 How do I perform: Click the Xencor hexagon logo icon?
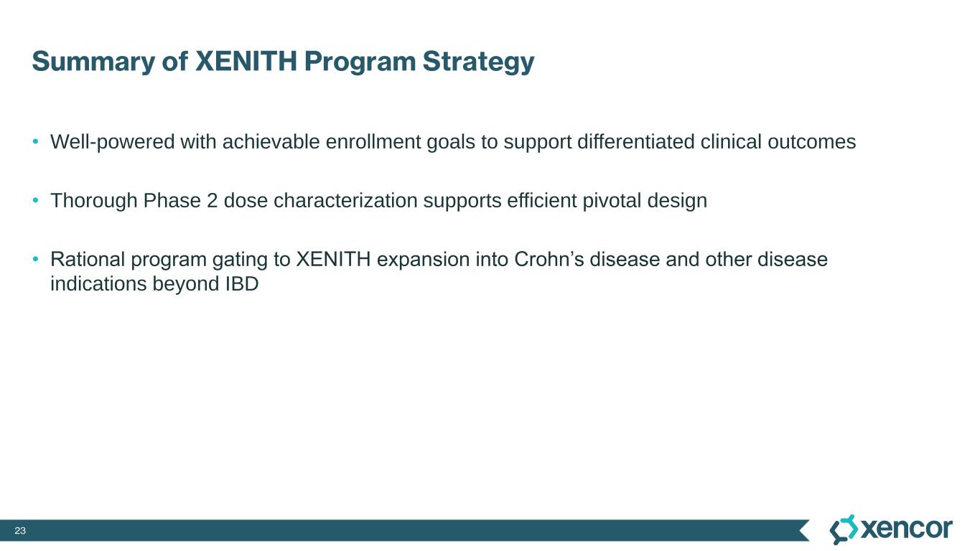point(844,529)
